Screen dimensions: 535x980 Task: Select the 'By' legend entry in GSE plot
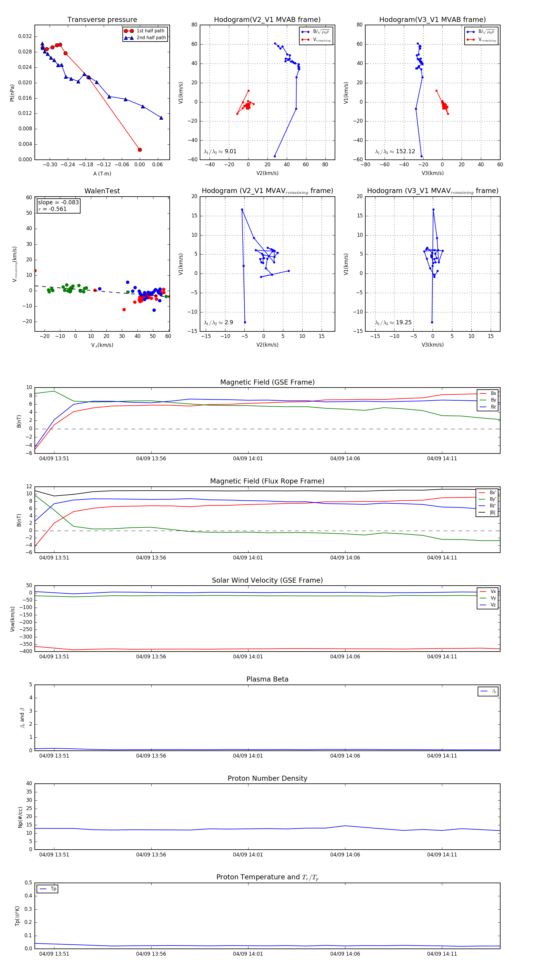click(488, 400)
